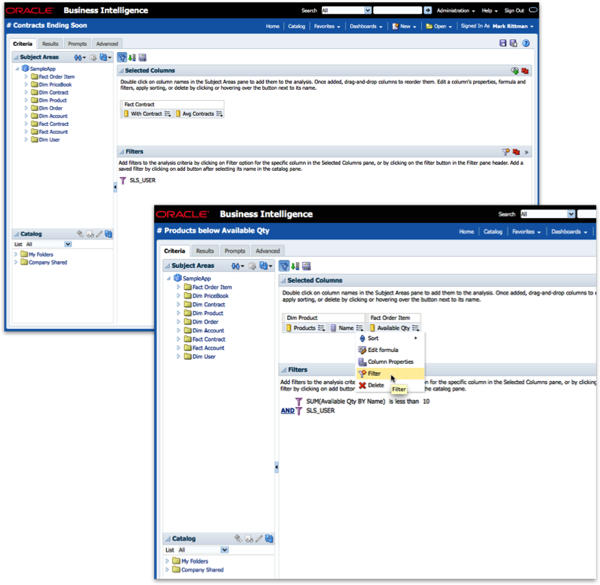The width and height of the screenshot is (600, 585).
Task: Click the Catalog link in front window
Action: 492,231
